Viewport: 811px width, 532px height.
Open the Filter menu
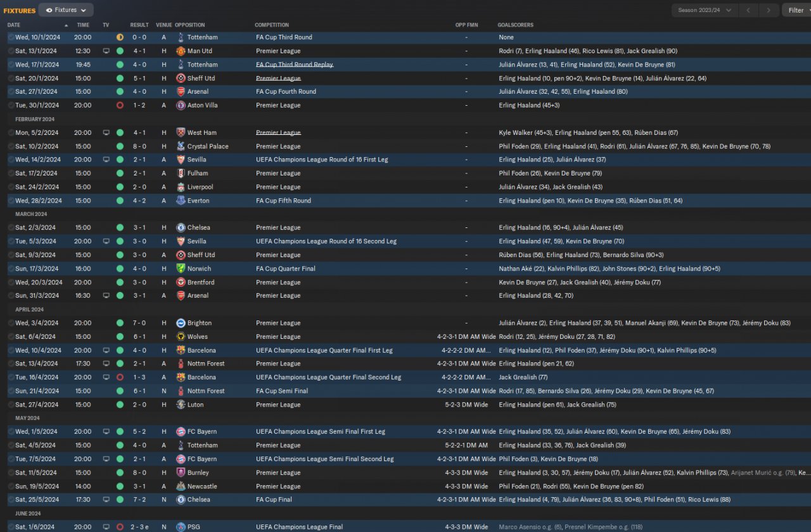coord(796,10)
